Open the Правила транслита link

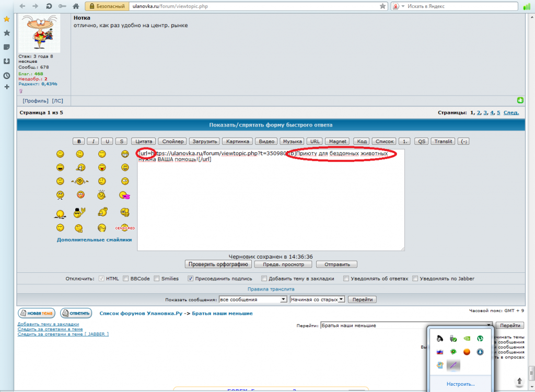coord(271,289)
